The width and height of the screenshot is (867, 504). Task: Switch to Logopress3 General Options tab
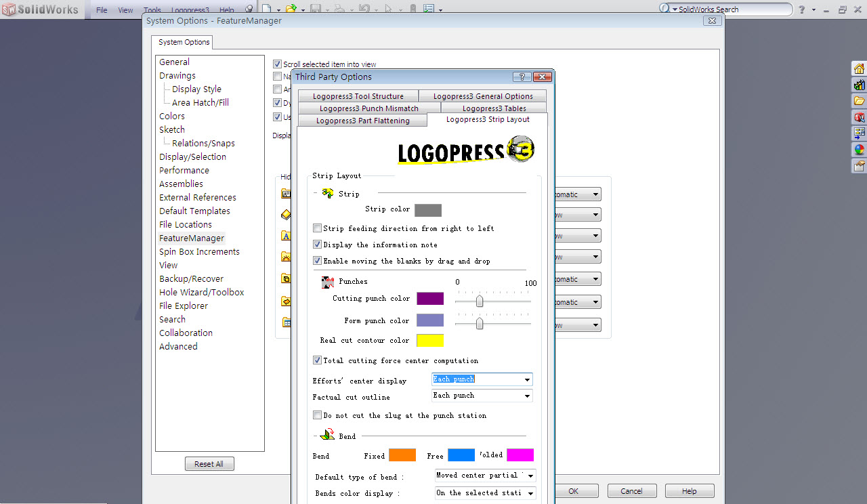pos(483,96)
